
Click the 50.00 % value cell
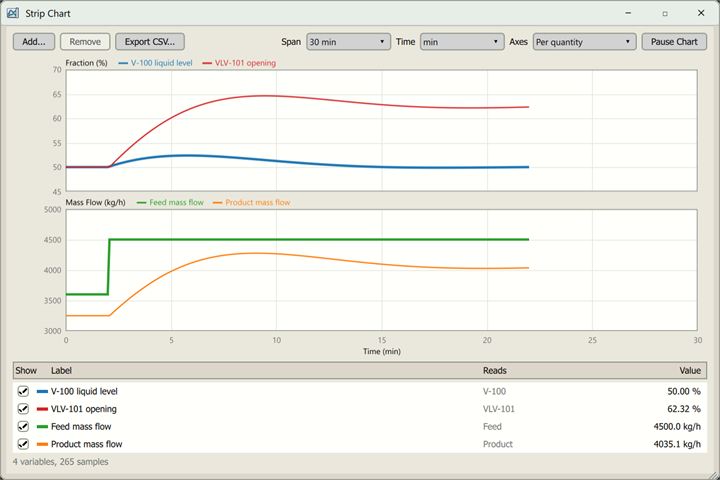coord(684,391)
